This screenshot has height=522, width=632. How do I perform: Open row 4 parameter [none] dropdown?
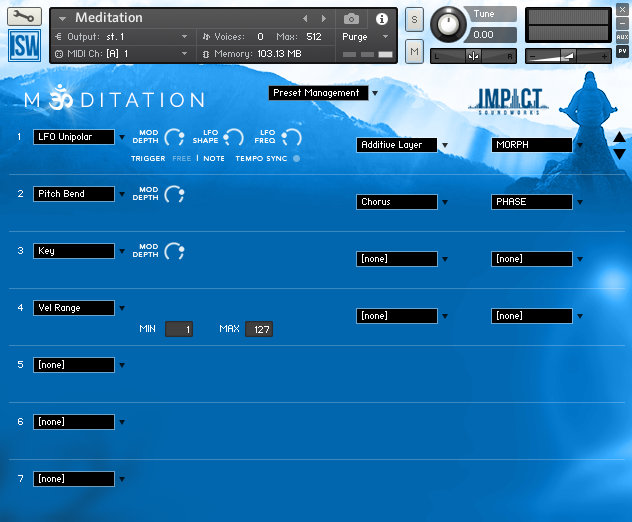pyautogui.click(x=532, y=316)
